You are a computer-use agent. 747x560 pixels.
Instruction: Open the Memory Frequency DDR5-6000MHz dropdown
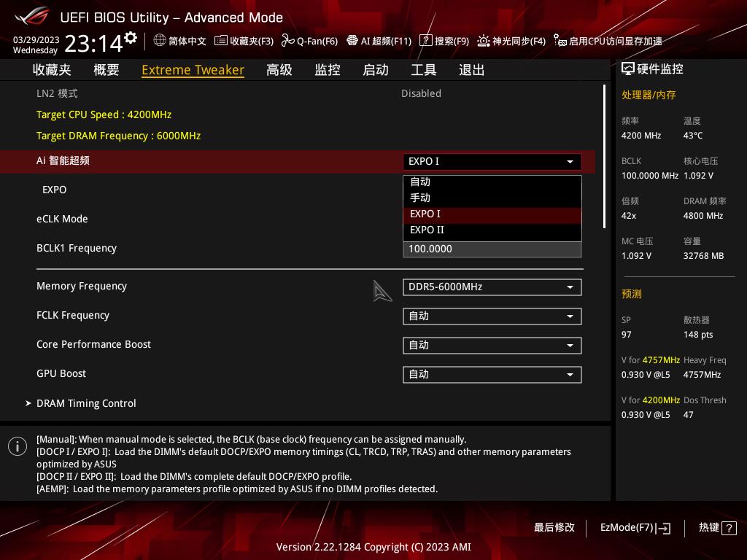492,287
